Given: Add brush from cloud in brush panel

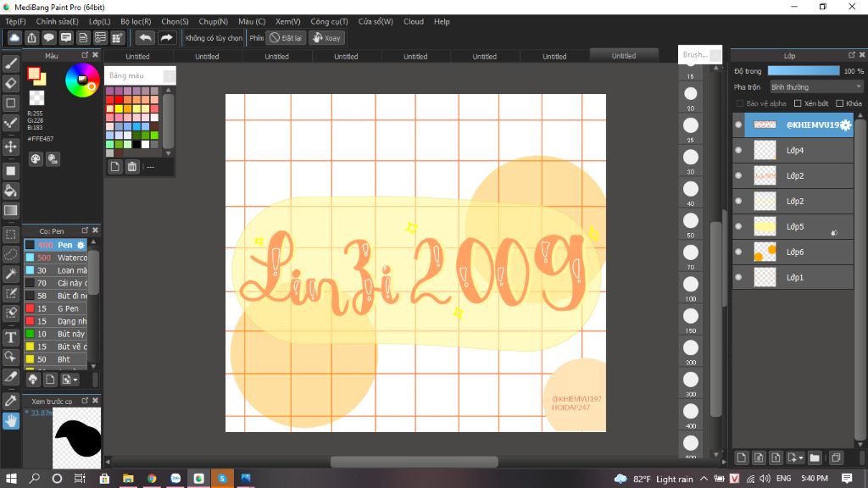Looking at the screenshot, I should [33, 380].
